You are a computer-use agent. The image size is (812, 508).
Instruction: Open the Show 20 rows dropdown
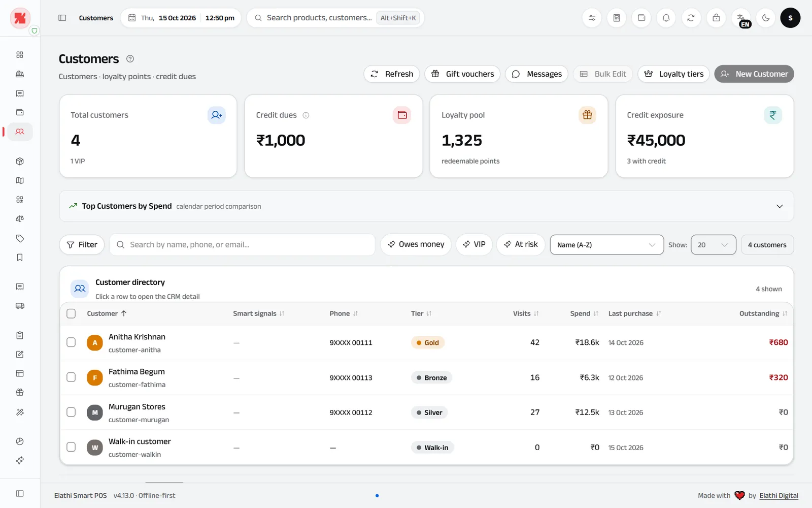point(713,245)
